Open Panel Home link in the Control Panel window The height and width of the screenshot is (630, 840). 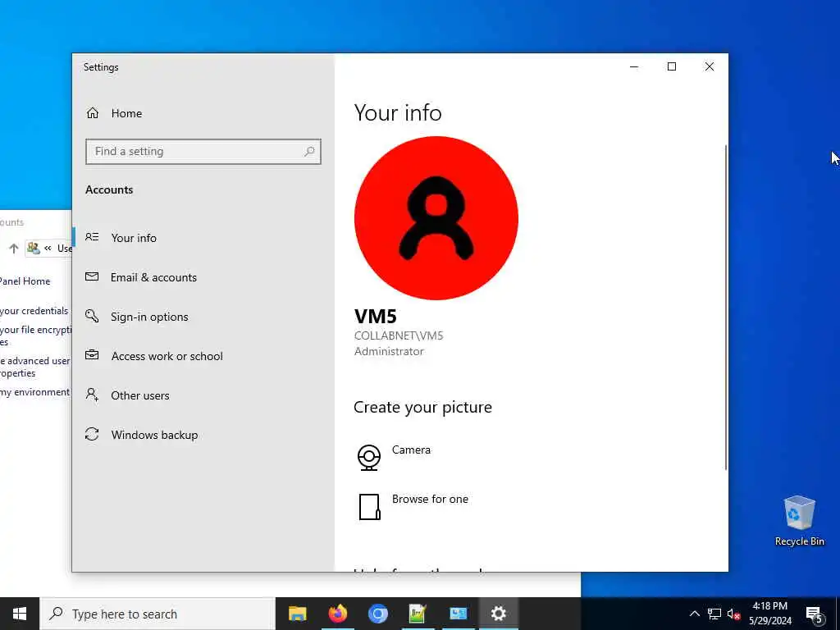(x=25, y=281)
